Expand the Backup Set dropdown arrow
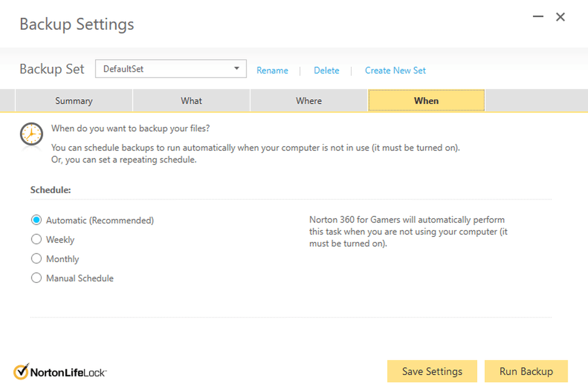 (x=237, y=69)
